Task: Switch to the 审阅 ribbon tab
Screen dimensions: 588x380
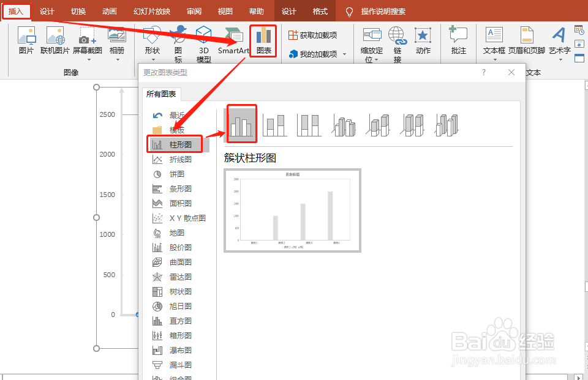Action: coord(194,10)
